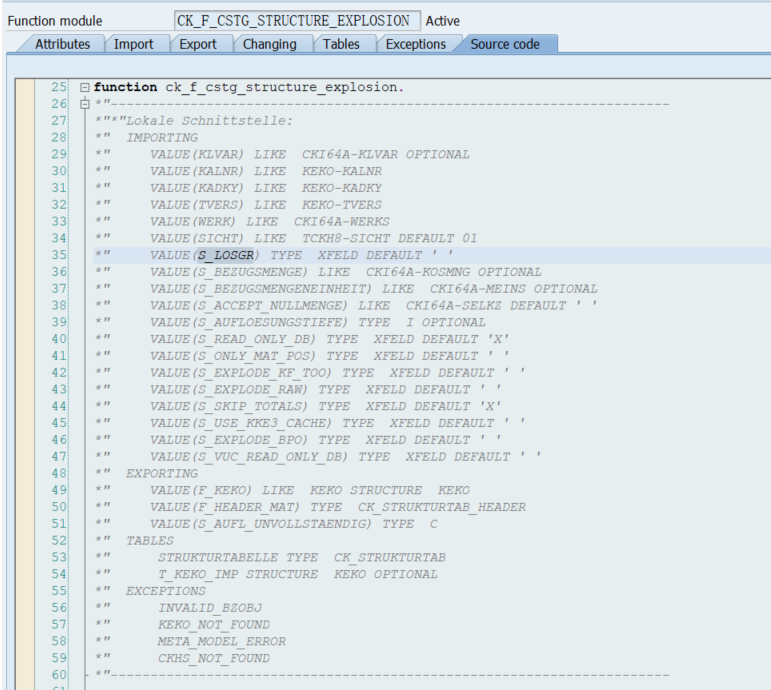Select the Source code tab

[508, 44]
